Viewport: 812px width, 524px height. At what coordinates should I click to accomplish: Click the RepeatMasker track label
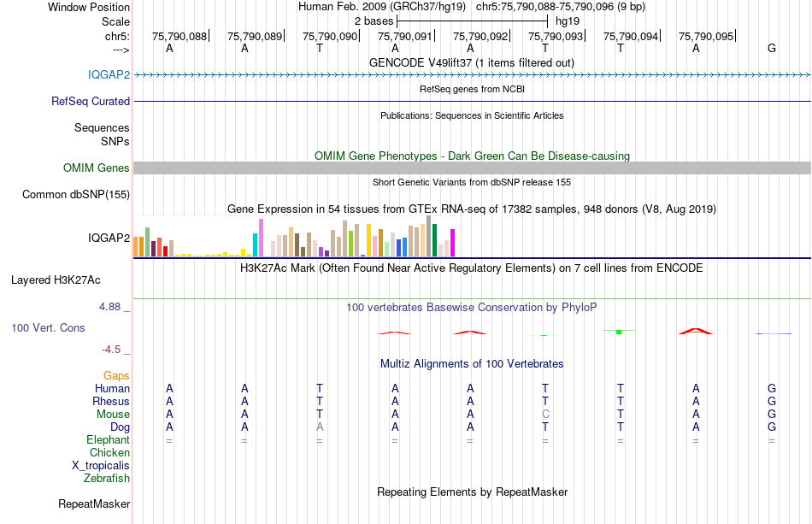tap(94, 503)
